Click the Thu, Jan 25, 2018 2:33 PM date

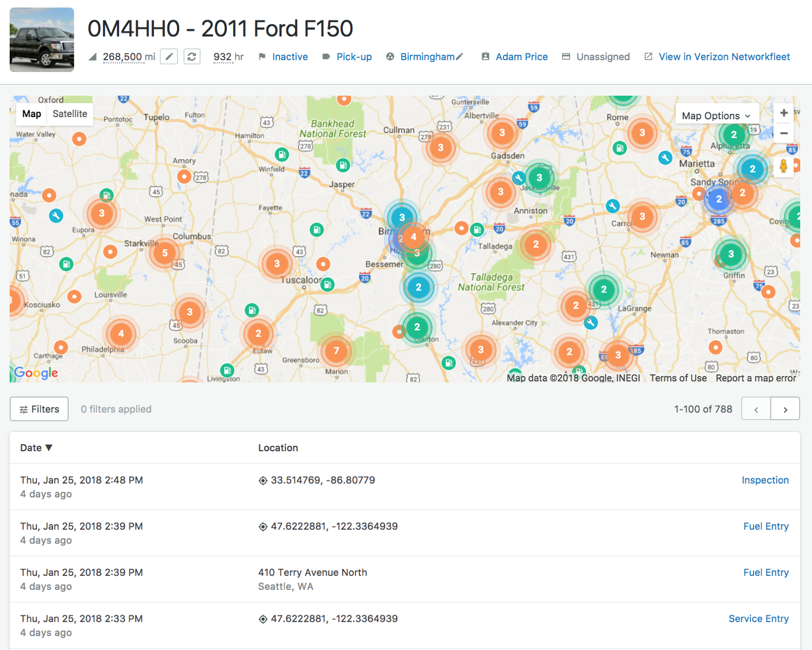pos(82,619)
